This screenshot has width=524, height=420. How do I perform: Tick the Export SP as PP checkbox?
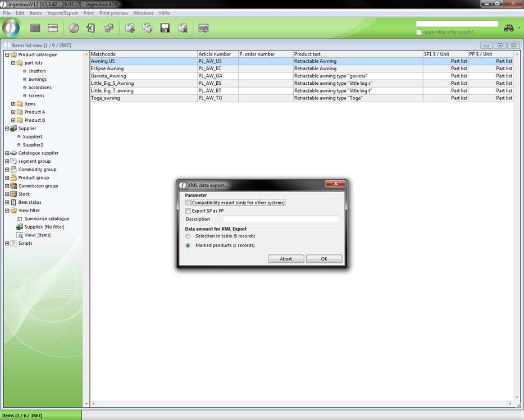point(188,211)
